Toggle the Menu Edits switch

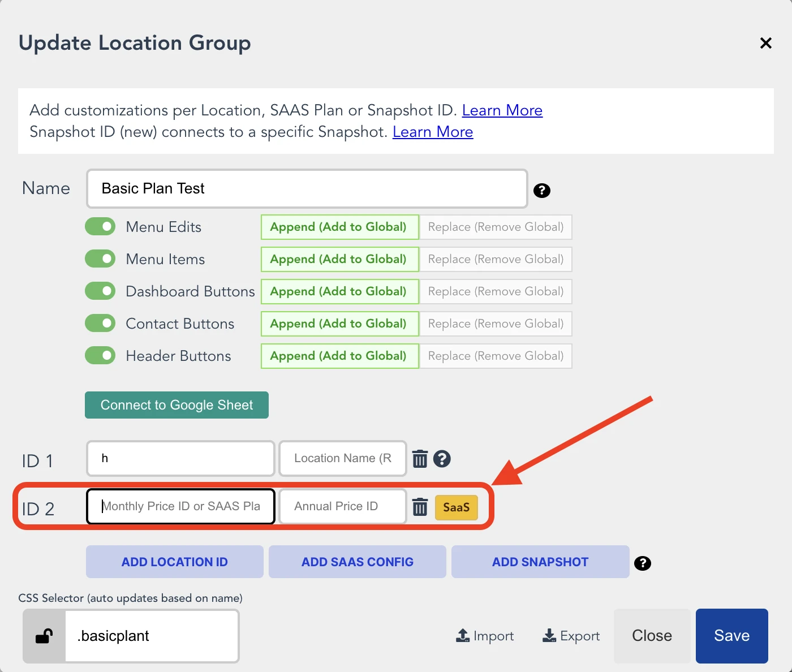pos(100,227)
